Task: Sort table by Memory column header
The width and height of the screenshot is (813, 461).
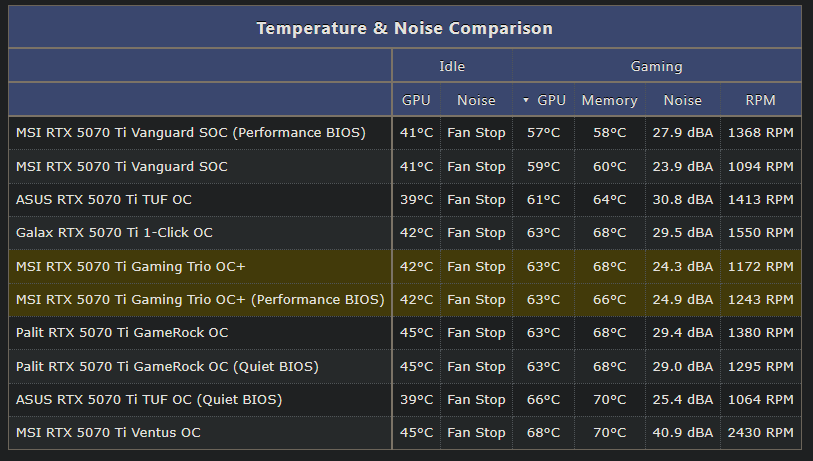Action: click(x=609, y=100)
